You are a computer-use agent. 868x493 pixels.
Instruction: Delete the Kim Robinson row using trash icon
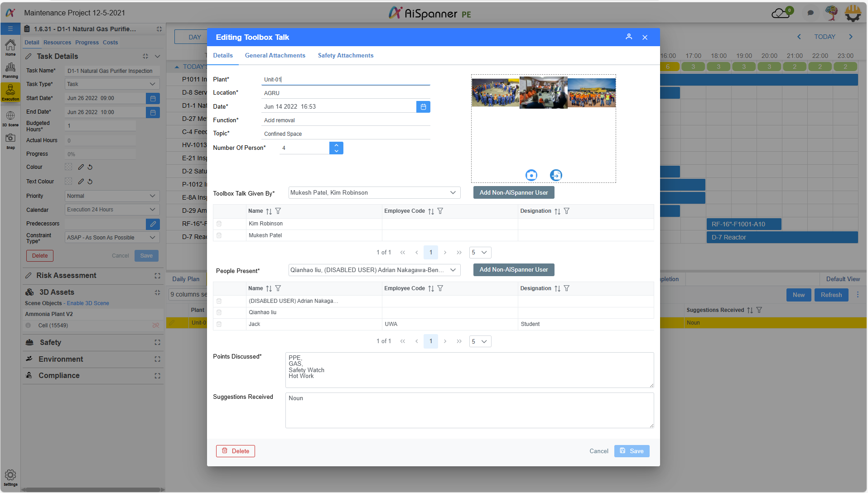click(219, 224)
